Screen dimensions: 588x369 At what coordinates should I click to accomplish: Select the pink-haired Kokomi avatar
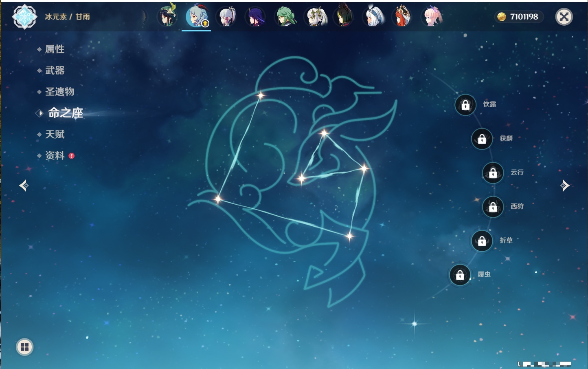[x=432, y=17]
